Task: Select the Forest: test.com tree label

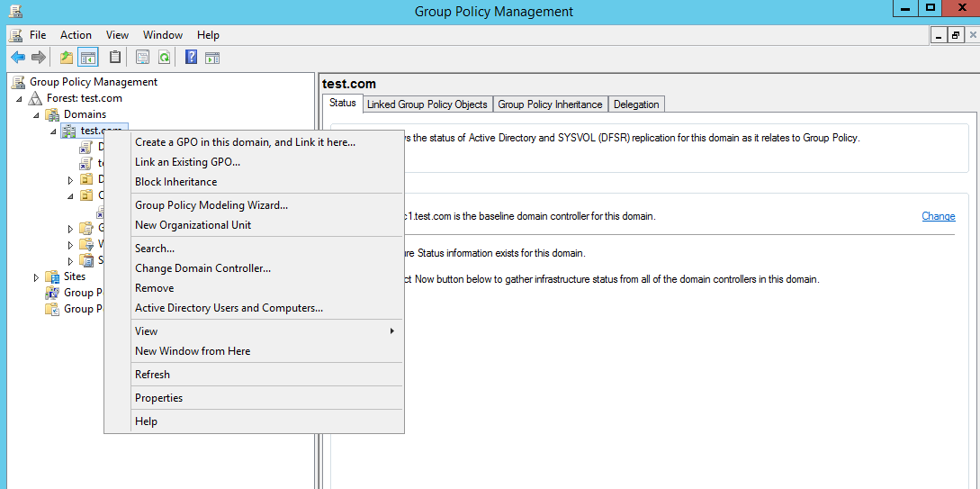Action: coord(85,98)
